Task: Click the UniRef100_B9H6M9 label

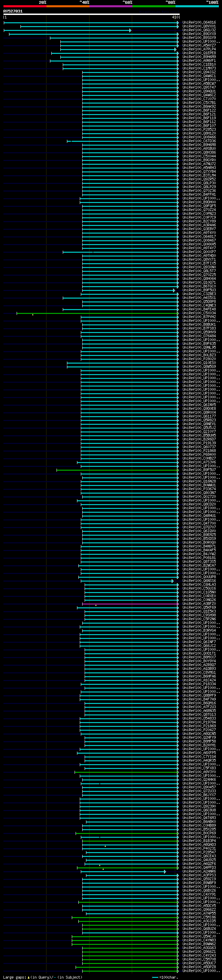Action: 199,57
